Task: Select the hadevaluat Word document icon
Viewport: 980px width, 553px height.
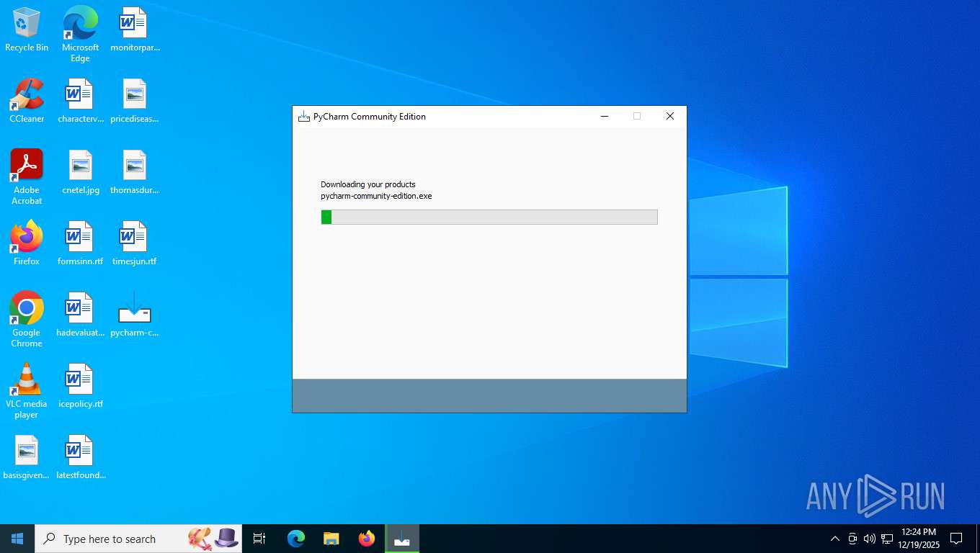Action: tap(80, 315)
